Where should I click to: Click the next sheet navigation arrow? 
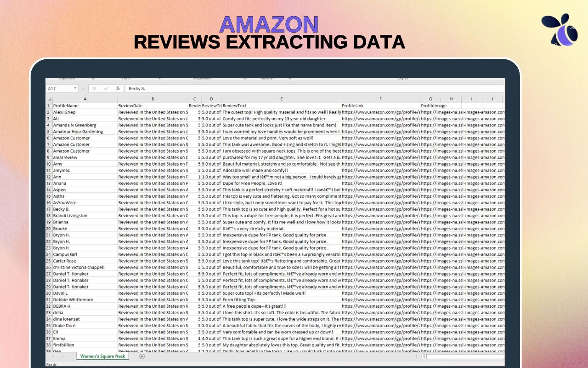pyautogui.click(x=62, y=356)
